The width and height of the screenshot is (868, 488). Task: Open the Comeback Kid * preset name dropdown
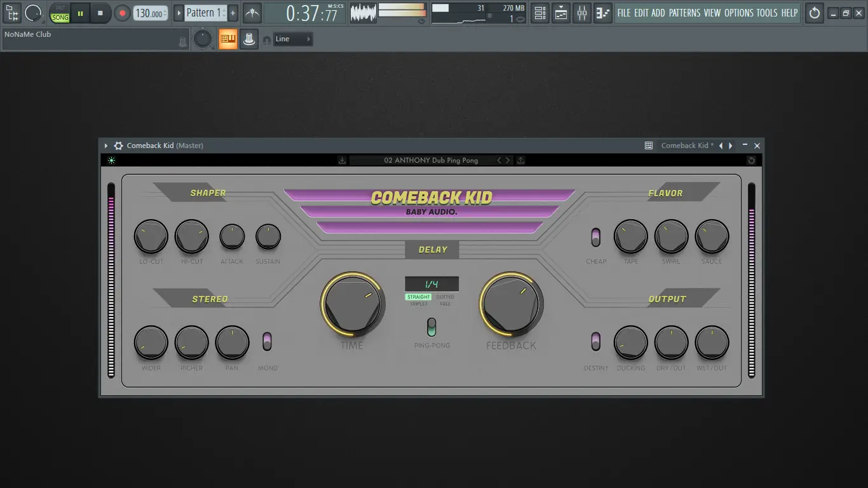688,146
